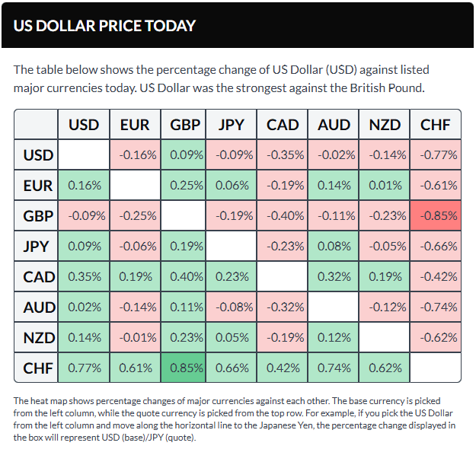Select the CAD row label
The width and height of the screenshot is (476, 449).
pos(37,276)
